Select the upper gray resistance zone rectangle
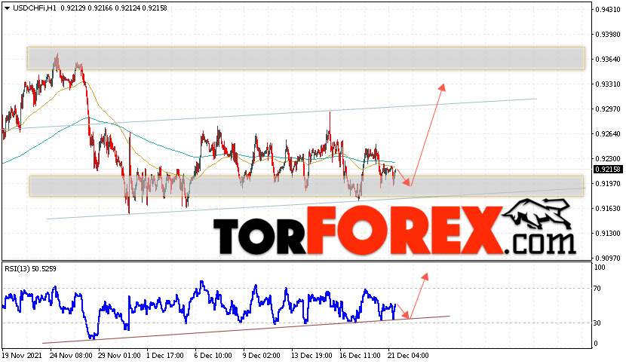 (305, 59)
